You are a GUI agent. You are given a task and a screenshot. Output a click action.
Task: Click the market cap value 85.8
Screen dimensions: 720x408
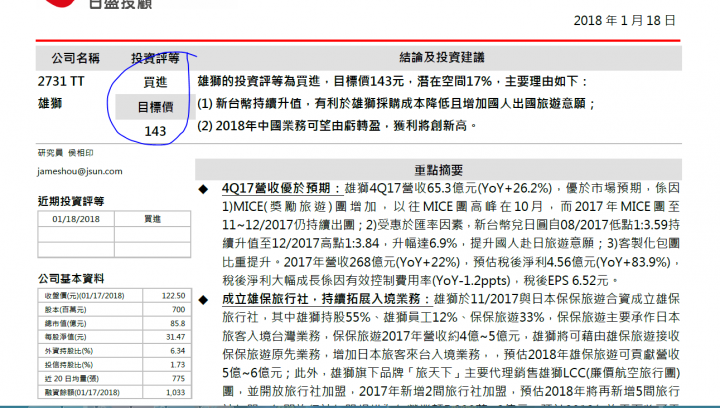pos(178,324)
